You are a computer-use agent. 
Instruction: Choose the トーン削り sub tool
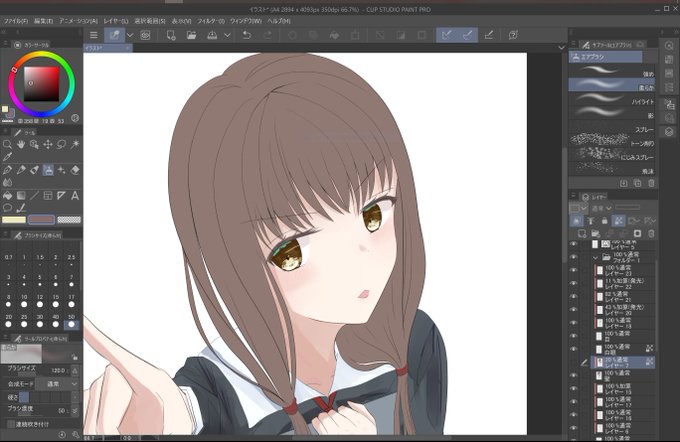click(611, 141)
